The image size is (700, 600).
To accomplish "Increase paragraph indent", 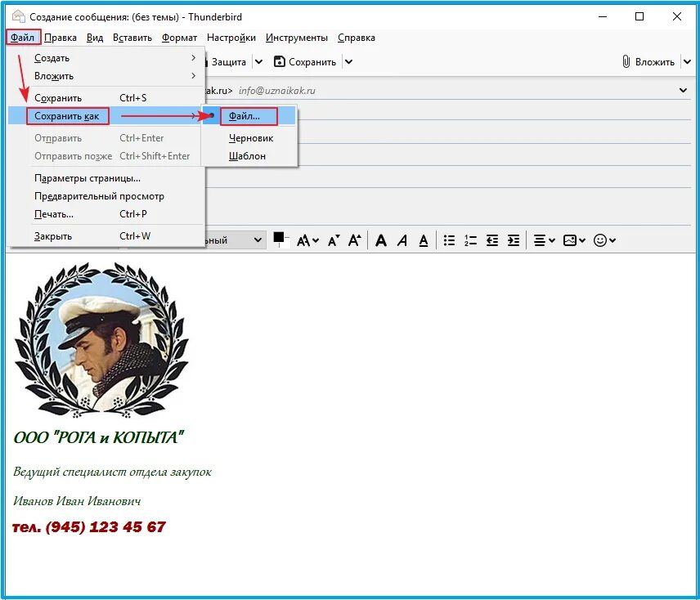I will click(513, 240).
